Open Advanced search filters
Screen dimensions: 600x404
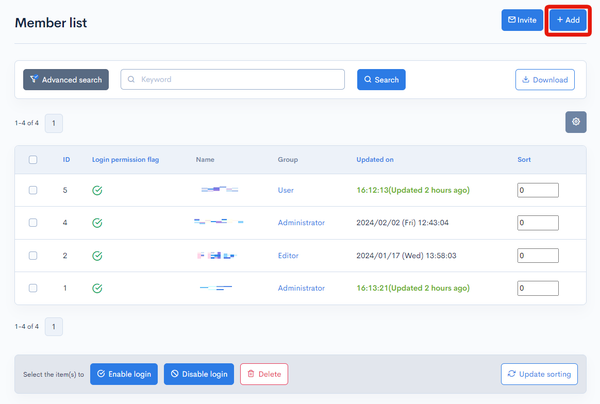[x=66, y=80]
